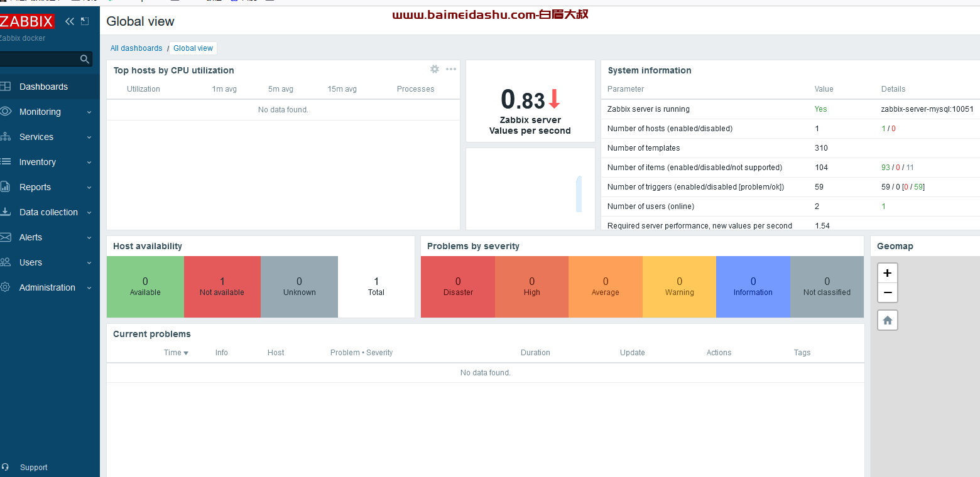Image resolution: width=980 pixels, height=477 pixels.
Task: Expand the Reports menu chevron
Action: [89, 188]
